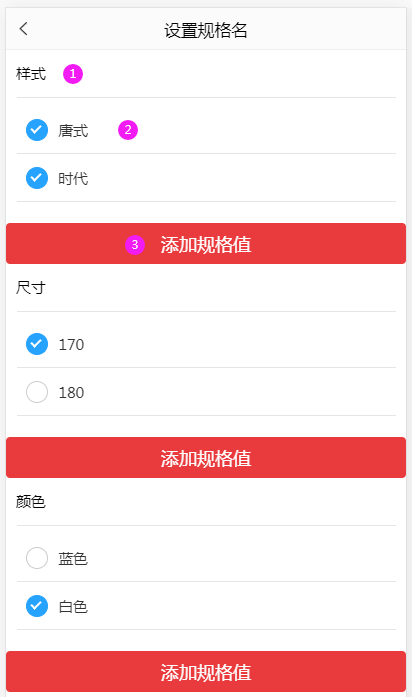Image resolution: width=412 pixels, height=697 pixels.
Task: Uncheck the 白色 checkbox
Action: [37, 606]
